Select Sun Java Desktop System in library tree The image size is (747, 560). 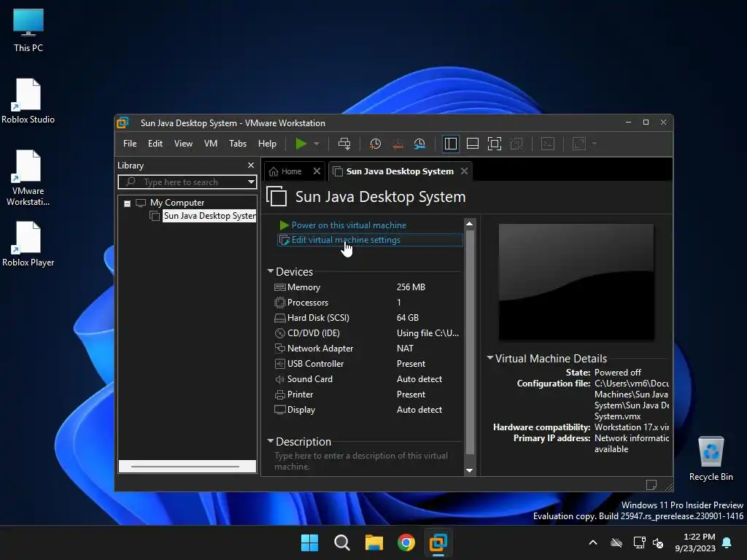pos(209,216)
